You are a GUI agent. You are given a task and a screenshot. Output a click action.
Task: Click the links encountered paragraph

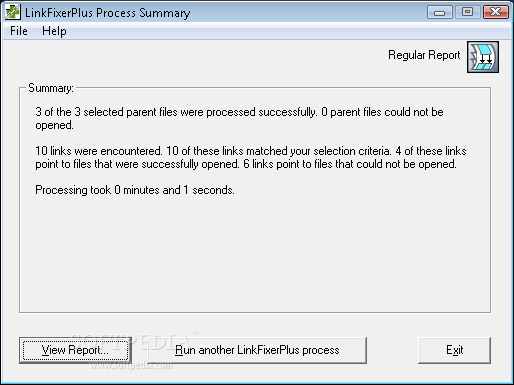[251, 157]
